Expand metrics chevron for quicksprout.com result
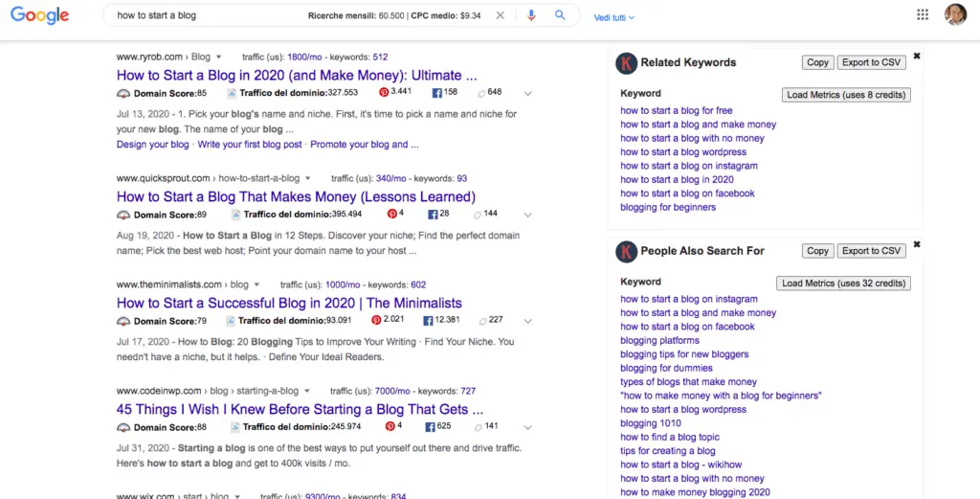 click(x=528, y=215)
